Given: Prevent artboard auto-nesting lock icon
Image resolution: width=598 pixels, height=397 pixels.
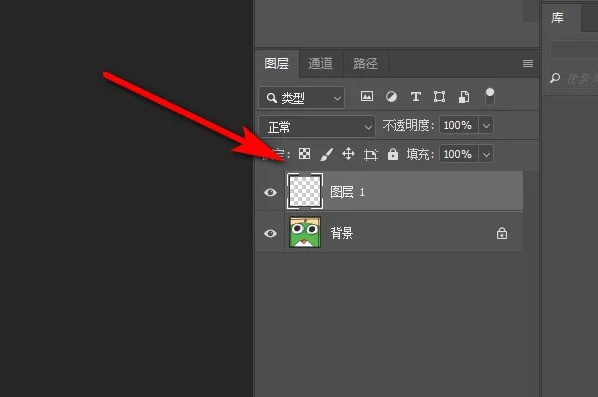Looking at the screenshot, I should click(371, 154).
